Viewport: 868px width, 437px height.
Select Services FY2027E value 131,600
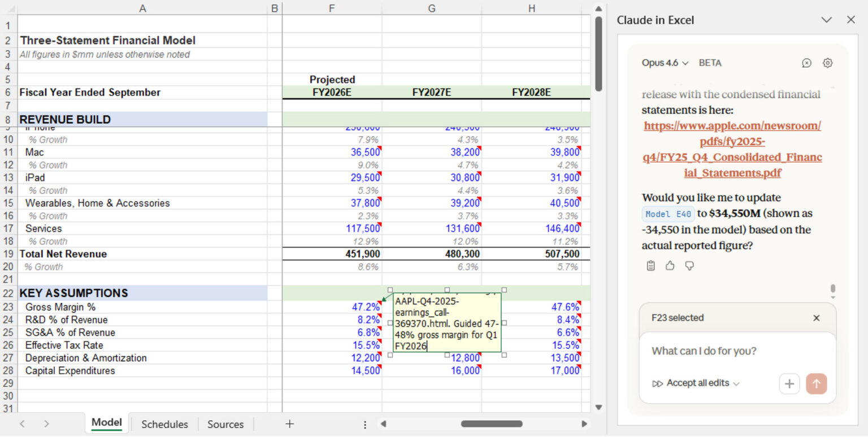tap(432, 229)
